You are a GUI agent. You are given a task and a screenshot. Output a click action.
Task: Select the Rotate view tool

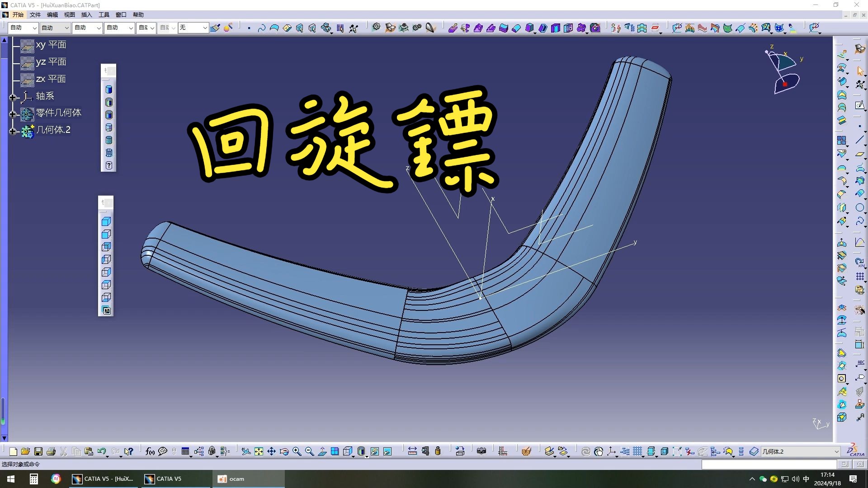point(284,451)
